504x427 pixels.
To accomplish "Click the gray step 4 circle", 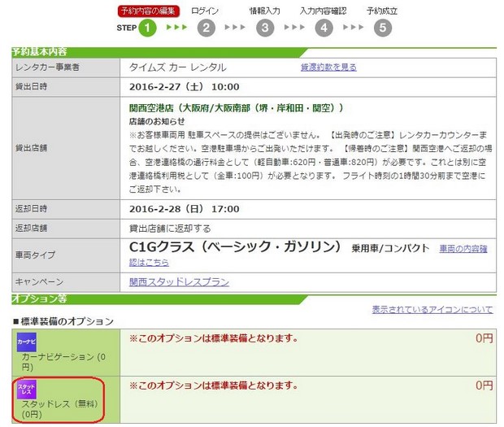I will pyautogui.click(x=324, y=28).
